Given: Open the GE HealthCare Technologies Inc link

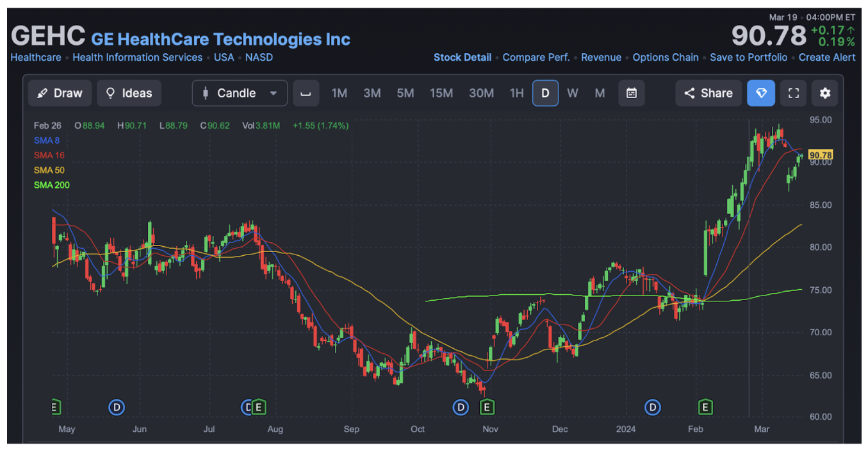Looking at the screenshot, I should [x=221, y=39].
